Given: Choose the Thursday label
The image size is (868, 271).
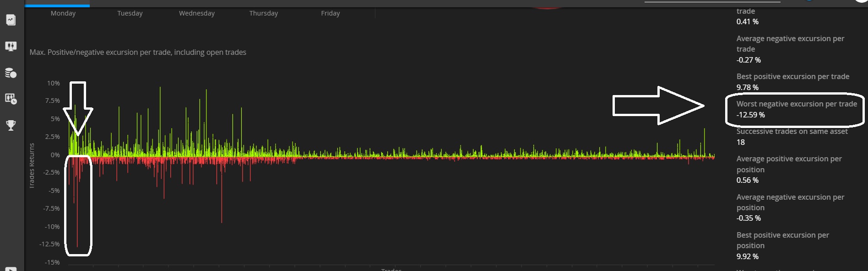Looking at the screenshot, I should coord(264,13).
